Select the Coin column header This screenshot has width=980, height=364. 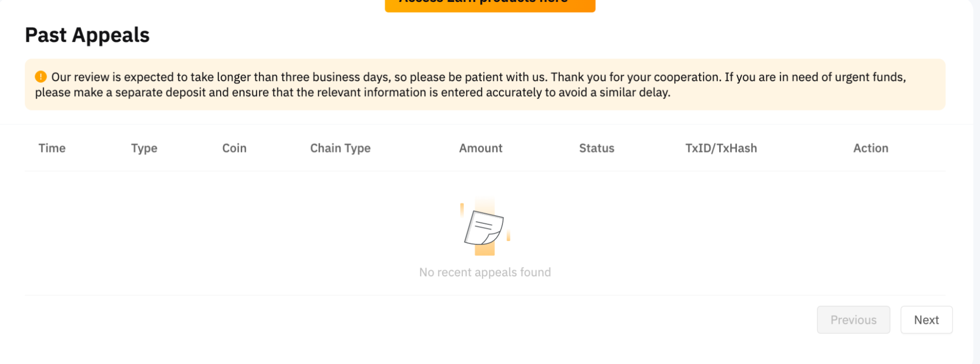(x=234, y=148)
